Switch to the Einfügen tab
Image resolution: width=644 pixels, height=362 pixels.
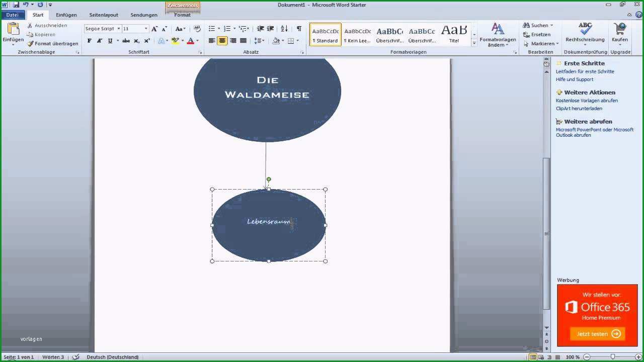tap(66, 15)
